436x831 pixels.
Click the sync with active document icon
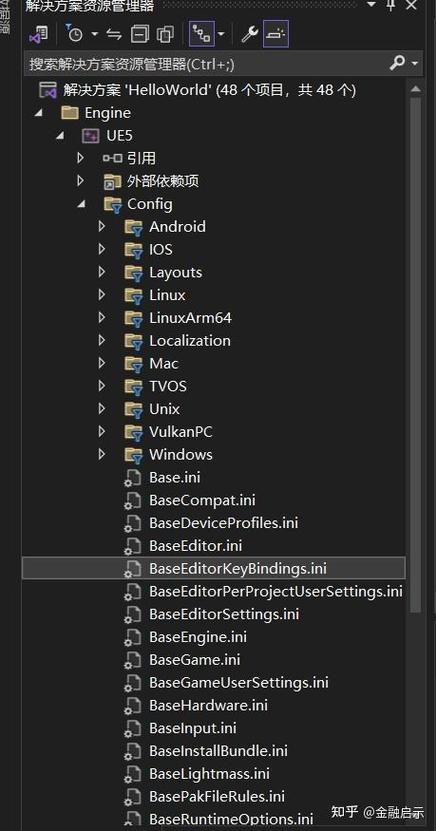[x=113, y=35]
